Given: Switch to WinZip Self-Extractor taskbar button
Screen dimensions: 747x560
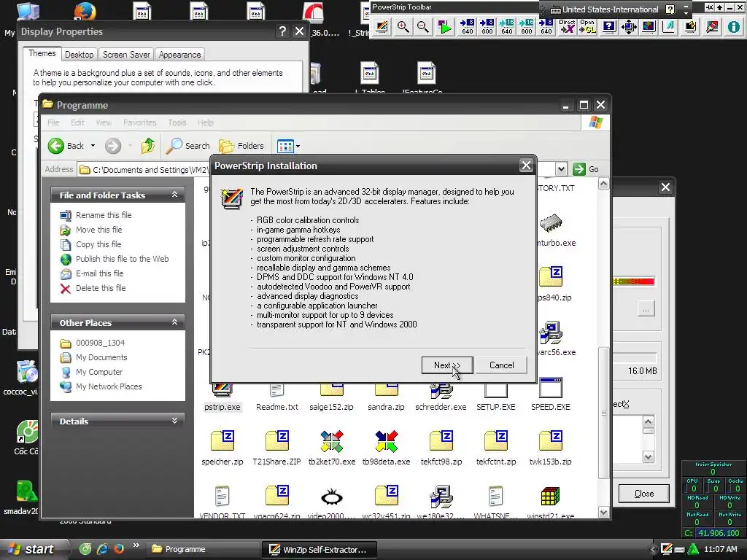Looking at the screenshot, I should pyautogui.click(x=319, y=550).
